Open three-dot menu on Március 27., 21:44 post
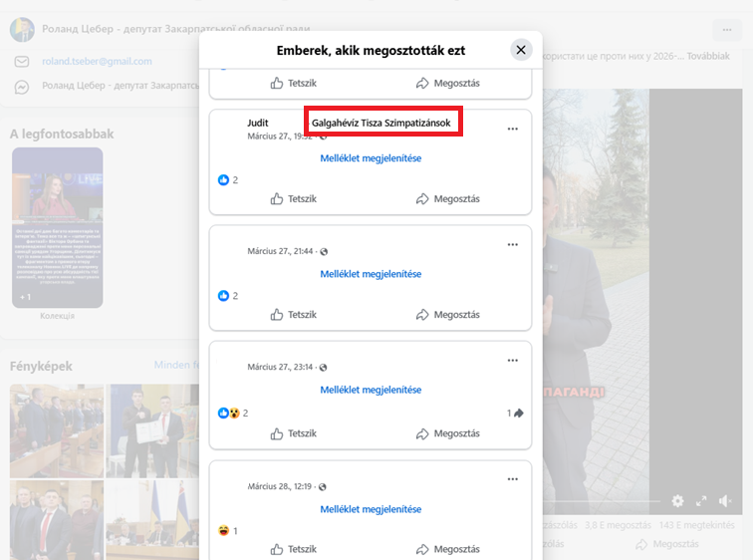This screenshot has height=560, width=753. pyautogui.click(x=513, y=244)
